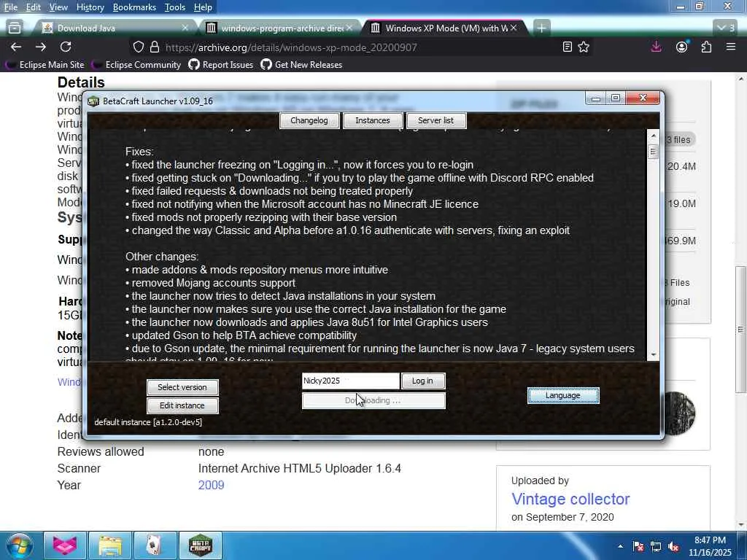This screenshot has width=747, height=560.
Task: Open the browser downloads panel
Action: click(656, 47)
